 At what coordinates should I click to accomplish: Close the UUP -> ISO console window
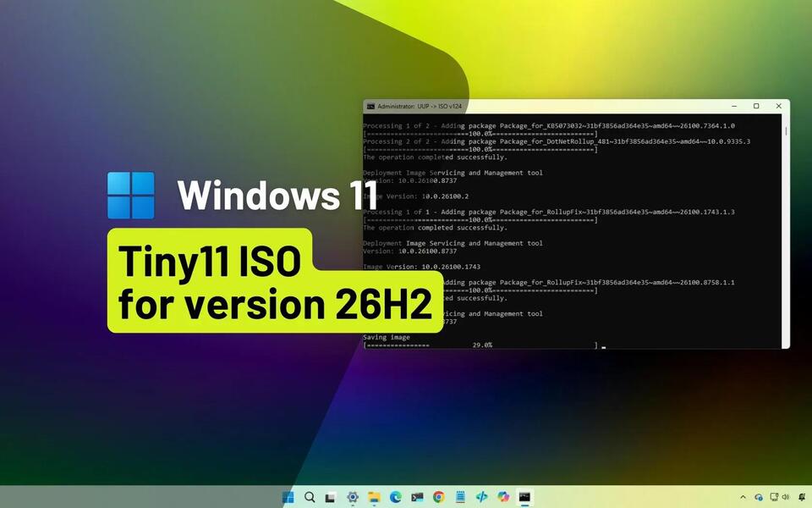[778, 107]
